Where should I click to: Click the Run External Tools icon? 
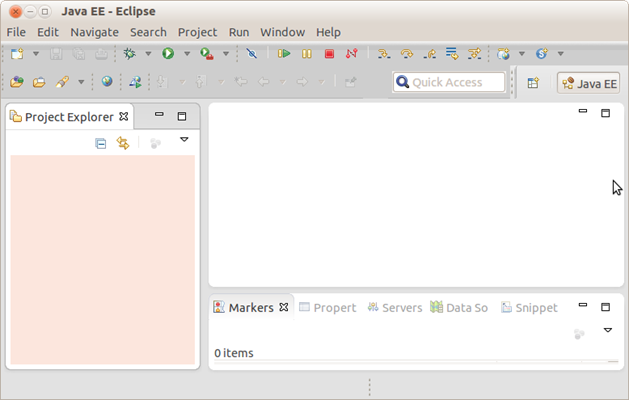[207, 53]
